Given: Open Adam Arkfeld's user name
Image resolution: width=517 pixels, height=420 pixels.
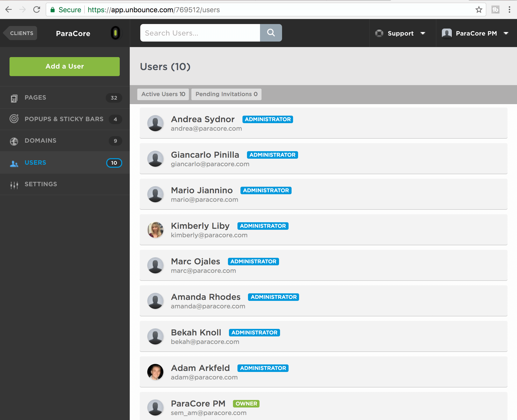Looking at the screenshot, I should click(200, 368).
